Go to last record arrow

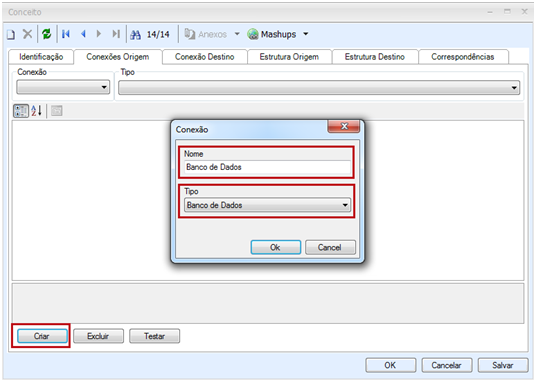116,34
